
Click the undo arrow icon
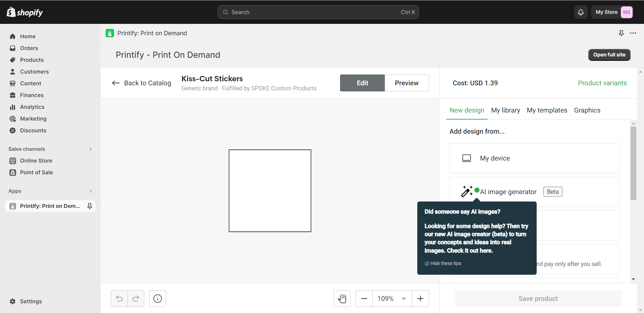tap(119, 298)
